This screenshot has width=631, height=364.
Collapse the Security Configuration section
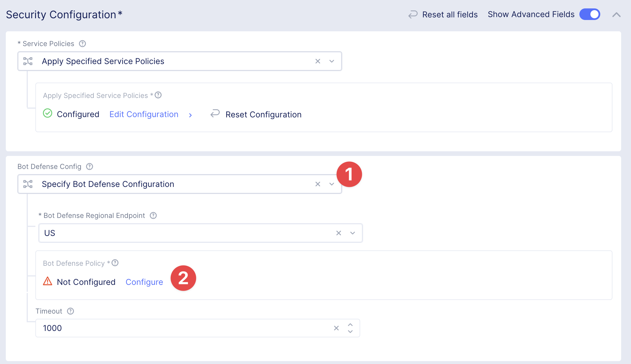coord(617,15)
